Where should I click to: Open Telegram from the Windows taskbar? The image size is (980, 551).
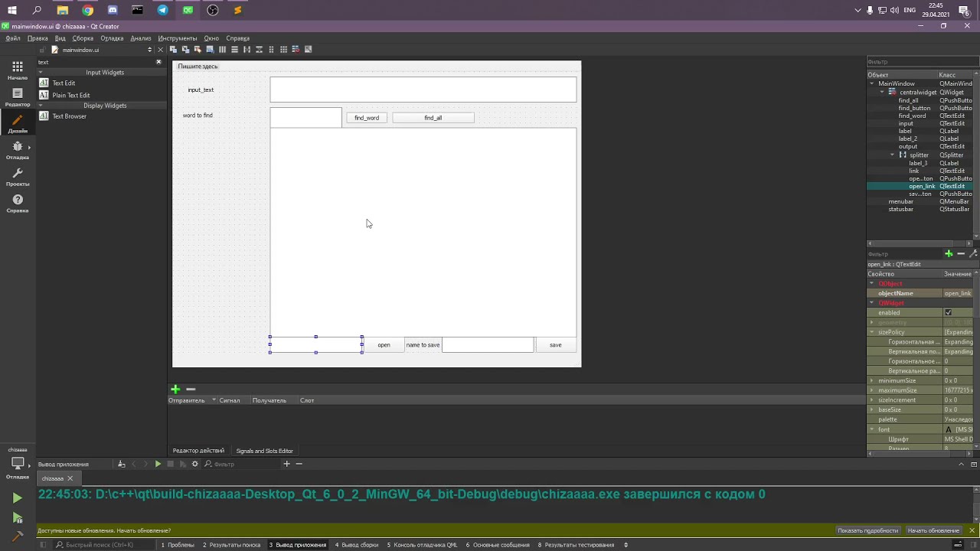[162, 10]
